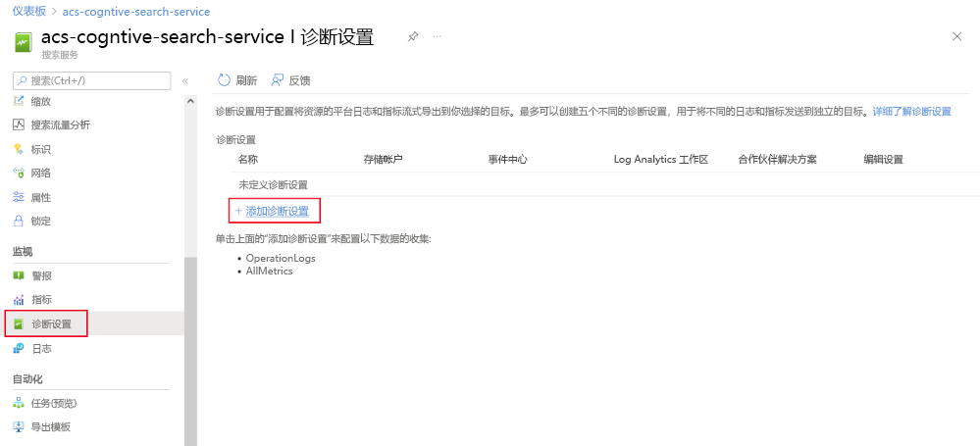The image size is (980, 446).
Task: Click the 未定义诊断设置 row text
Action: click(273, 185)
